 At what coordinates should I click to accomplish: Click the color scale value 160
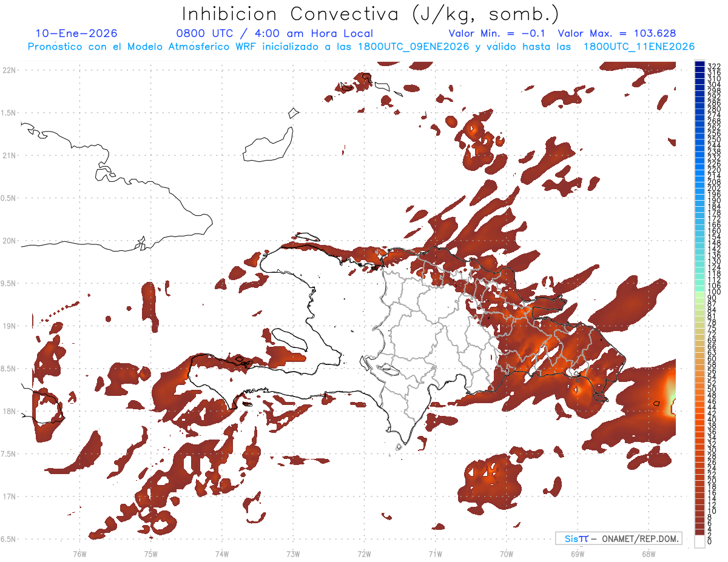(714, 231)
